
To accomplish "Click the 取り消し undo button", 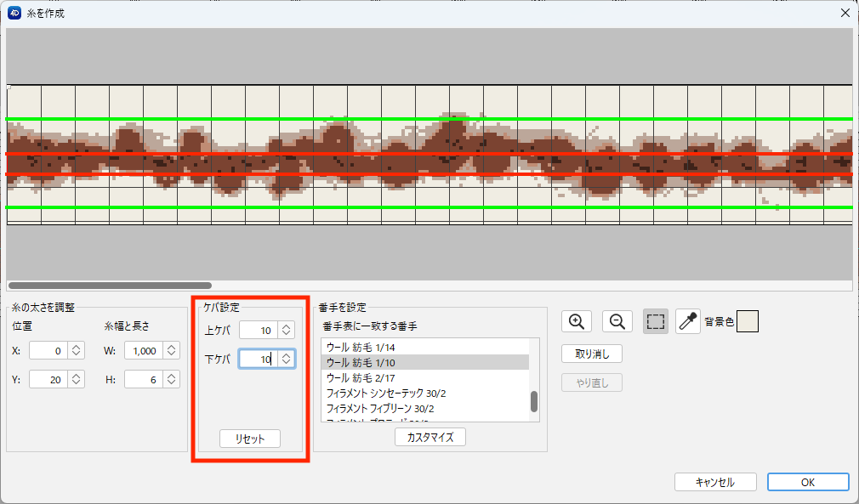I will click(x=592, y=354).
